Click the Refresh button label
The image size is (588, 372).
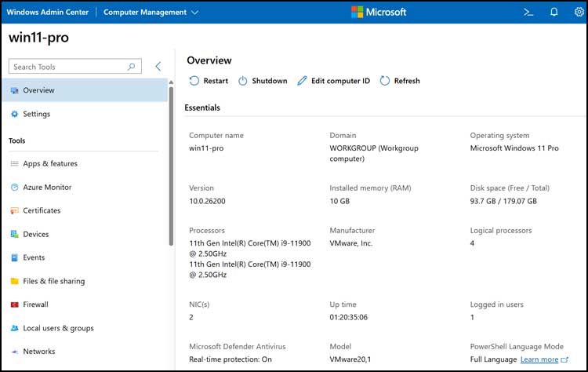coord(407,81)
